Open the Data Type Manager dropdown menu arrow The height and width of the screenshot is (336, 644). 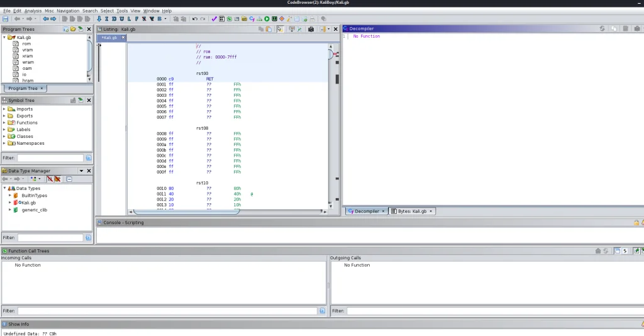[81, 171]
